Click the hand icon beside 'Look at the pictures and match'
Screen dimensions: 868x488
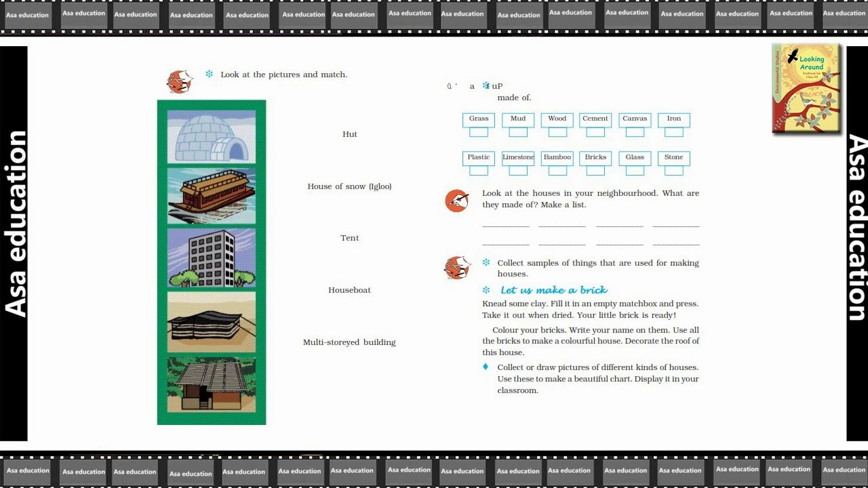coord(180,81)
